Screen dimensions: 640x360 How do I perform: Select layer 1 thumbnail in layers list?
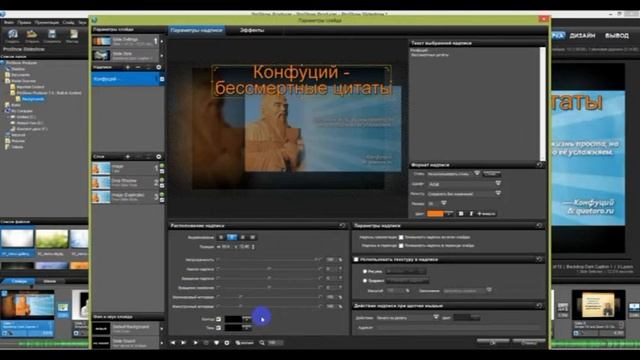click(101, 168)
